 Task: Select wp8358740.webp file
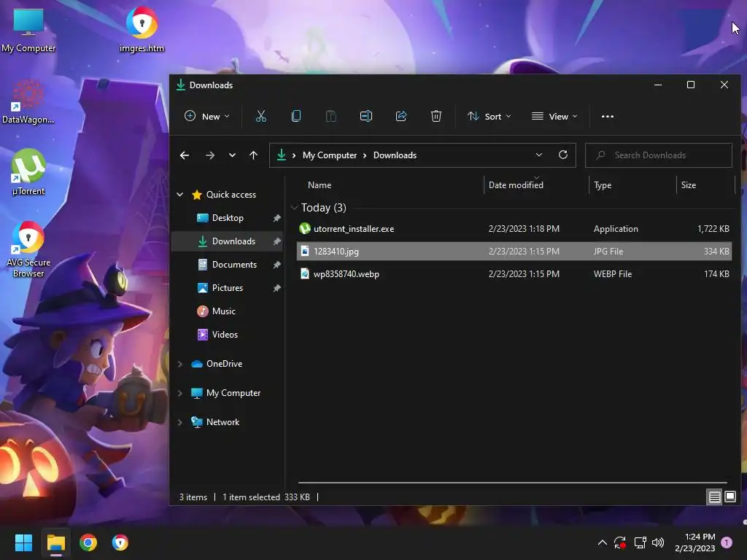(x=514, y=274)
